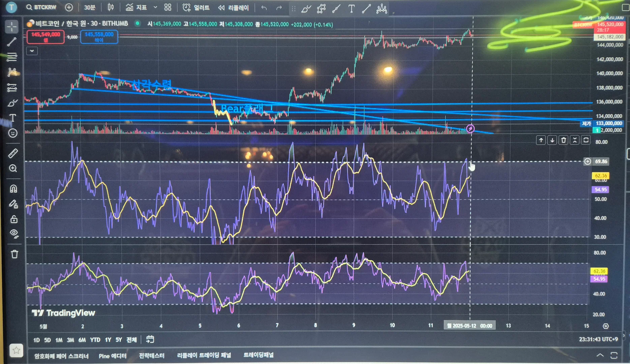Click the BTCKRW symbol search field
Viewport: 630px width, 364px height.
[x=41, y=7]
